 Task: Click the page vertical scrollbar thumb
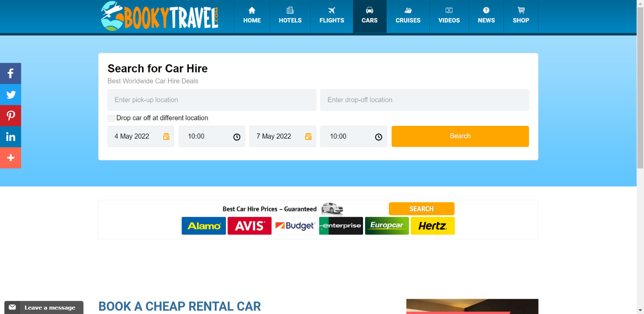tap(640, 88)
